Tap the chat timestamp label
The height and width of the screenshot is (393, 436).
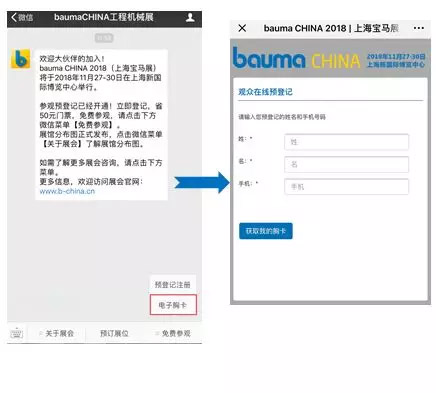[104, 38]
